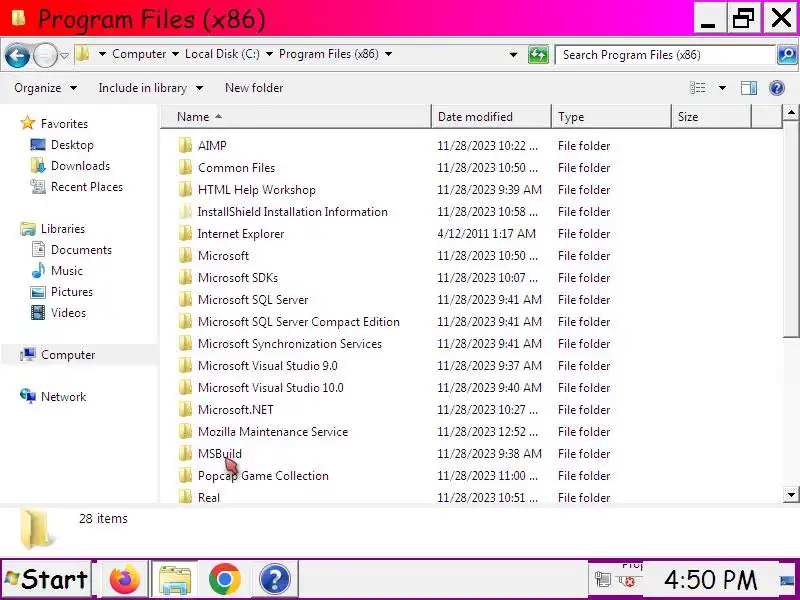Click the AIMP folder icon
The width and height of the screenshot is (800, 600).
[185, 145]
